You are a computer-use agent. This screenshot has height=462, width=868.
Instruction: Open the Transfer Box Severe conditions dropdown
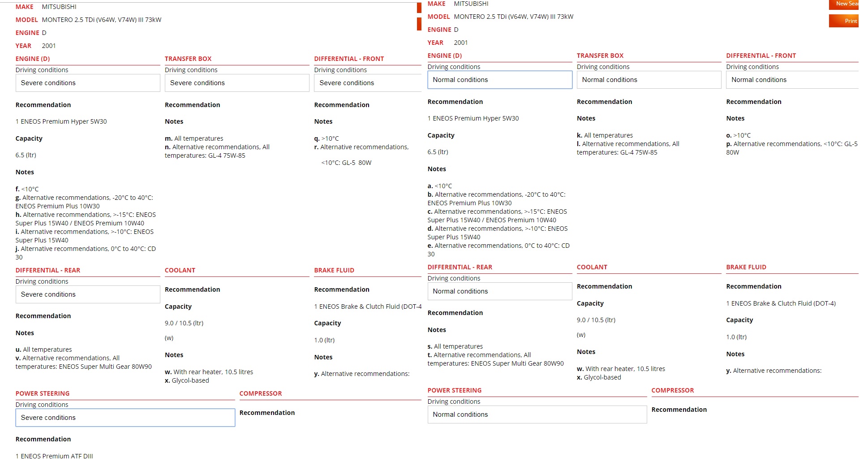pos(236,83)
